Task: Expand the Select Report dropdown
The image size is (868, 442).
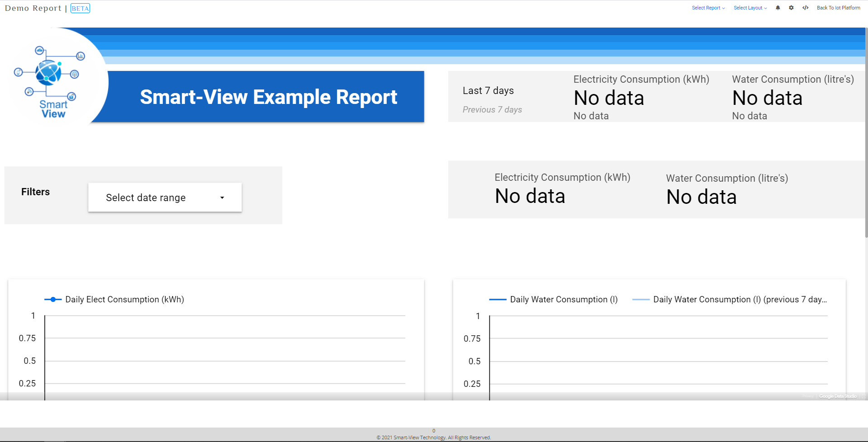Action: [708, 8]
